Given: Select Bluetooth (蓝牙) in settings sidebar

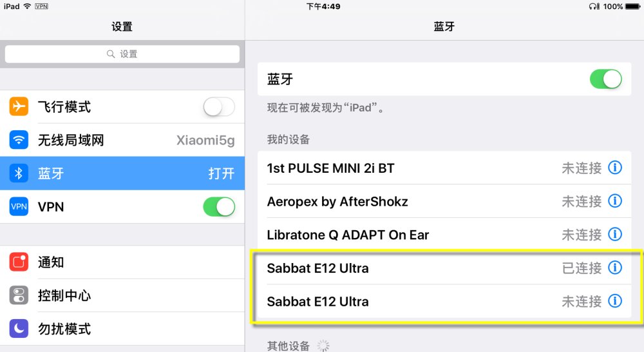Looking at the screenshot, I should click(122, 173).
